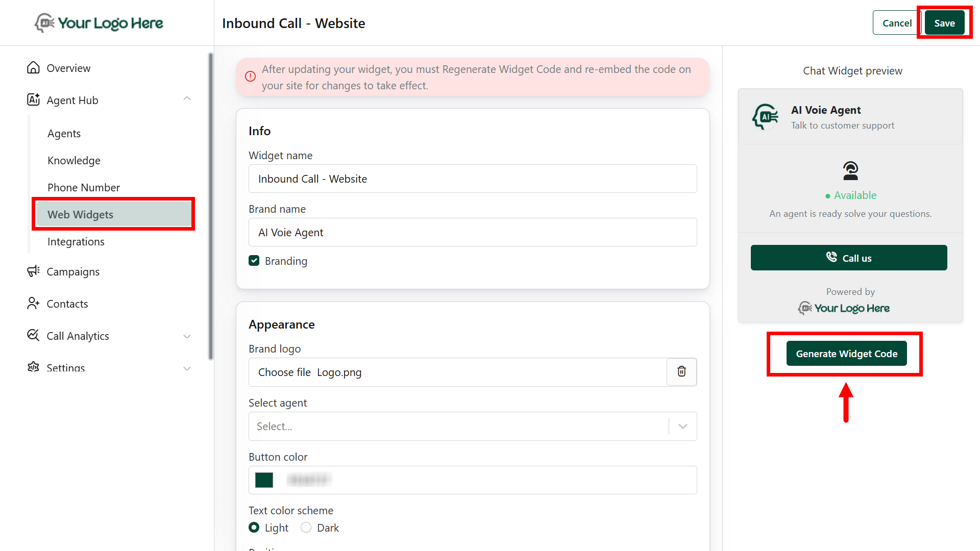Uncheck the Branding checkbox
The width and height of the screenshot is (980, 551).
254,261
